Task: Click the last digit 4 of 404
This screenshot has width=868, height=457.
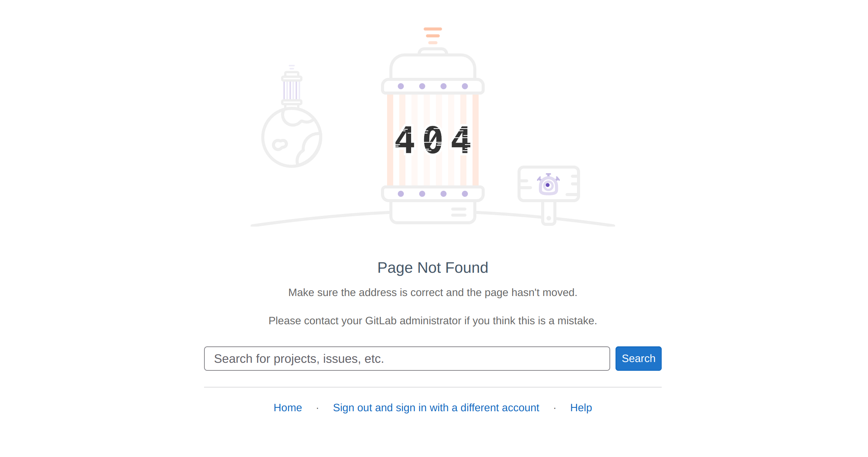Action: pyautogui.click(x=461, y=140)
